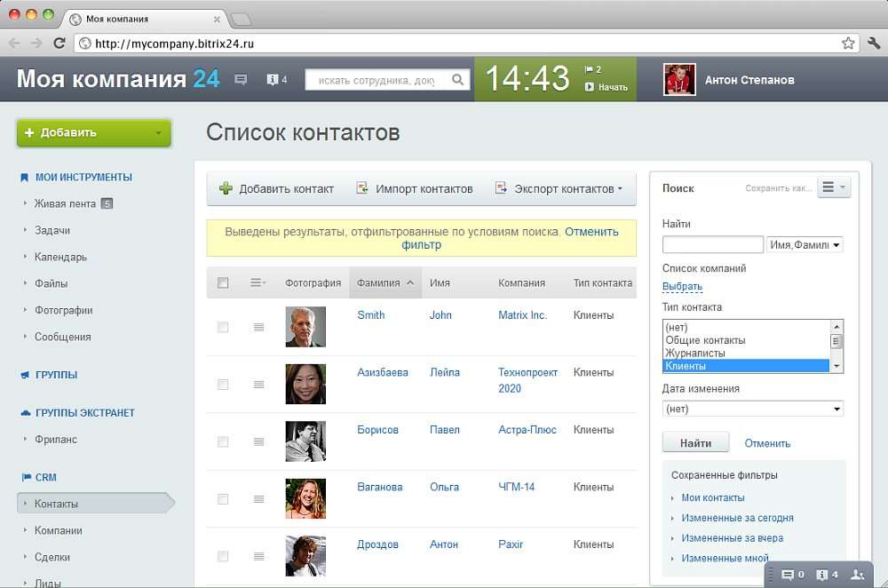Viewport: 888px width, 588px height.
Task: Open bottom bar chat messages counter
Action: 792,575
